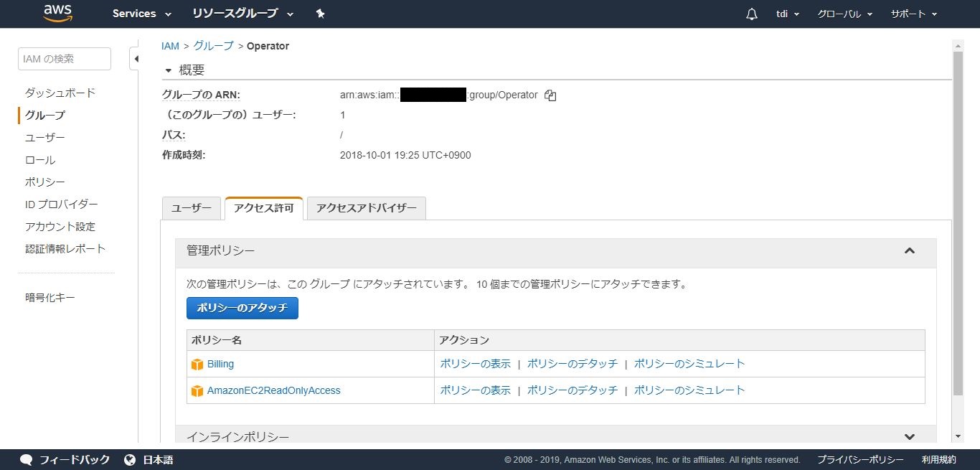Open the tdi account dropdown
980x470 pixels.
[x=788, y=14]
